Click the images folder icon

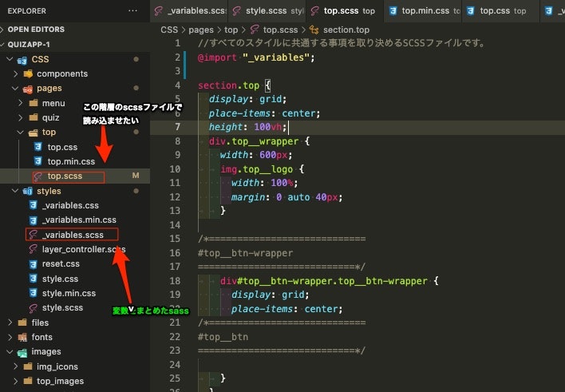[22, 352]
